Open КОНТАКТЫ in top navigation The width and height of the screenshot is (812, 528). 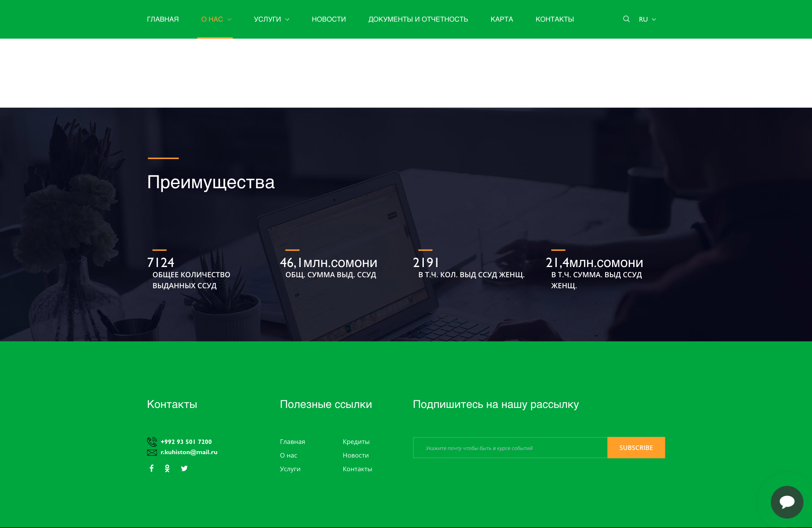(x=555, y=19)
